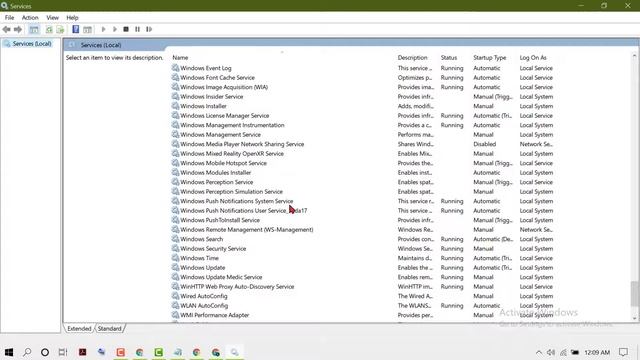This screenshot has height=360, width=640.
Task: Click gear icon beside WLAN AutoConfig
Action: coord(176,305)
